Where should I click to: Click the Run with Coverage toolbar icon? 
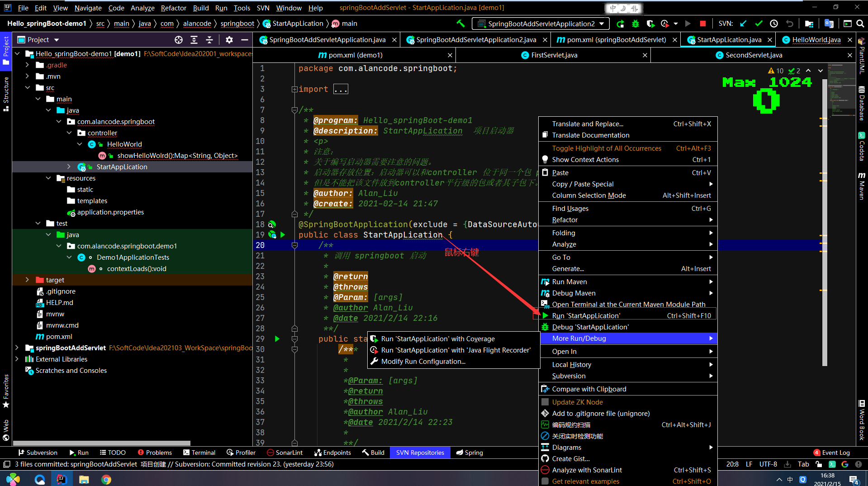click(x=650, y=24)
